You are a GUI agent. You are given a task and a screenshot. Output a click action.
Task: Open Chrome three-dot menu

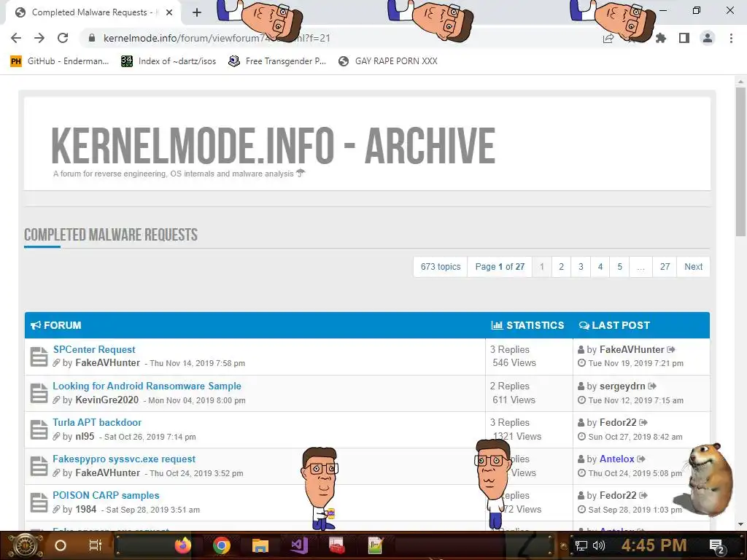(x=731, y=38)
